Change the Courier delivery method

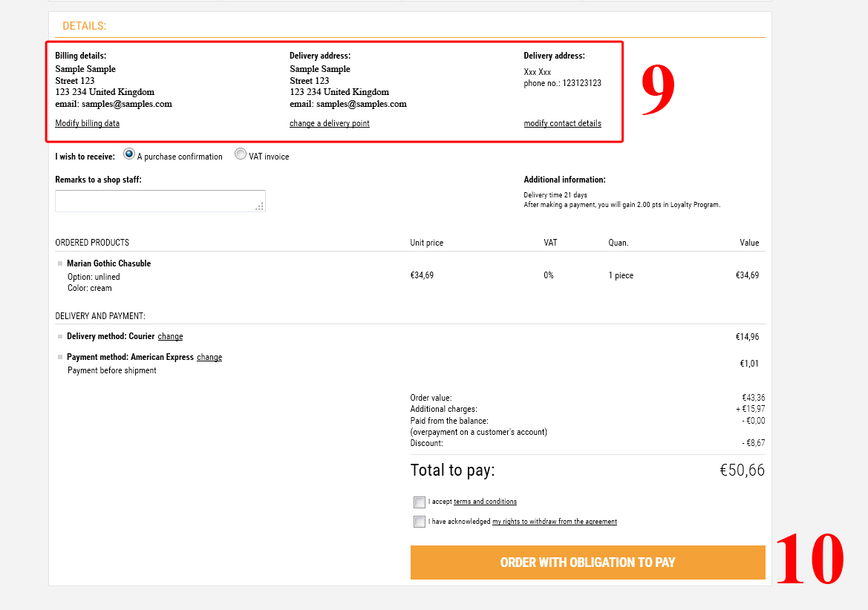[x=170, y=337]
